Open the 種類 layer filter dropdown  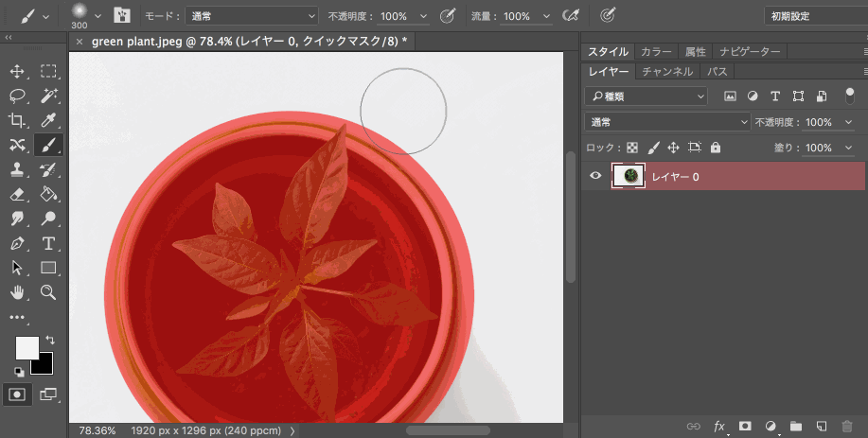click(x=646, y=96)
